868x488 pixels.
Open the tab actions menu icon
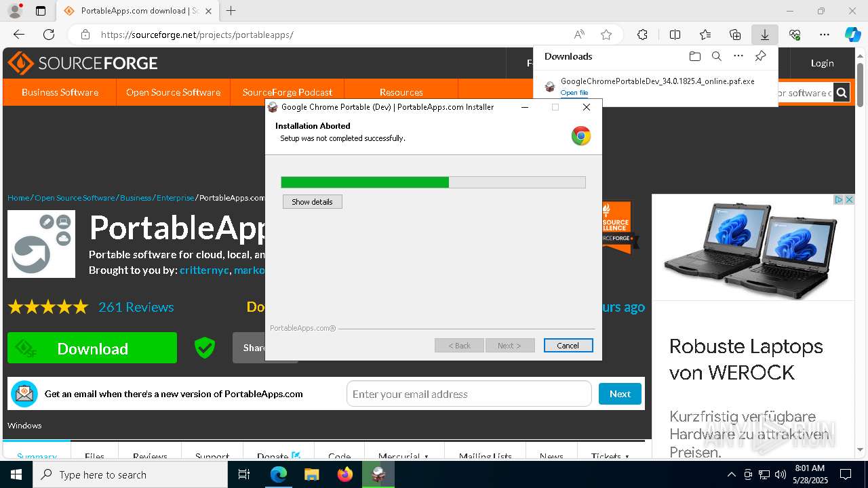tap(41, 11)
